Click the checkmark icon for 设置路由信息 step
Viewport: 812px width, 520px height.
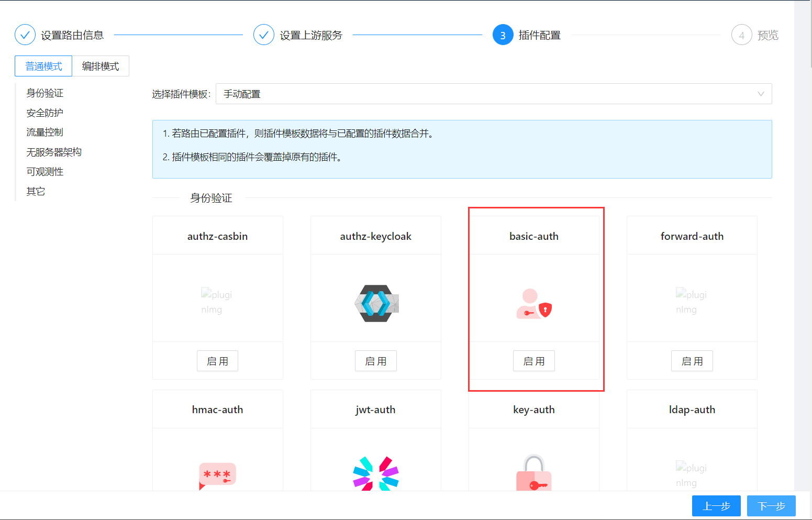25,35
